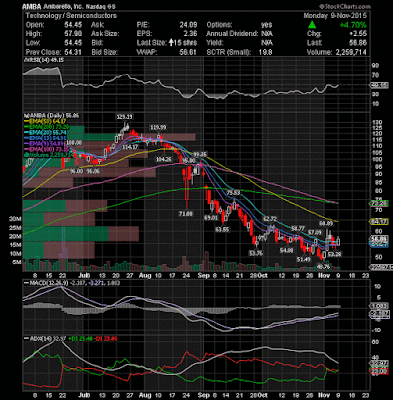Screen dimensions: 393x400
Task: Click the Options yes value
Action: [x=267, y=25]
